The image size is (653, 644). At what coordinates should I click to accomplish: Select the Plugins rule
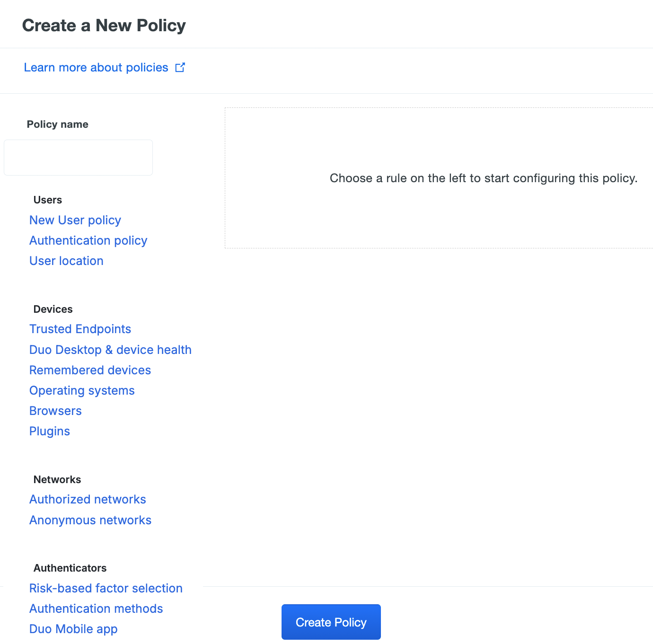49,431
